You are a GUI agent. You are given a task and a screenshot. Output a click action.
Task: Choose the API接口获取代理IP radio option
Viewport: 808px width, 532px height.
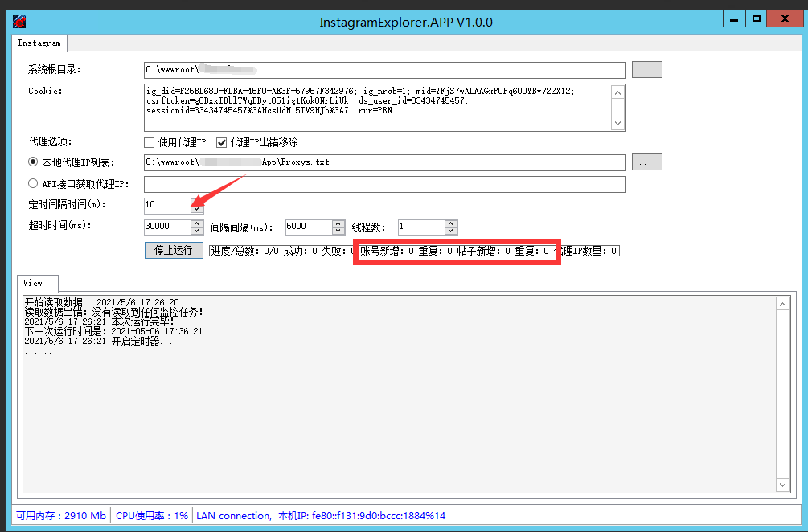coord(33,183)
